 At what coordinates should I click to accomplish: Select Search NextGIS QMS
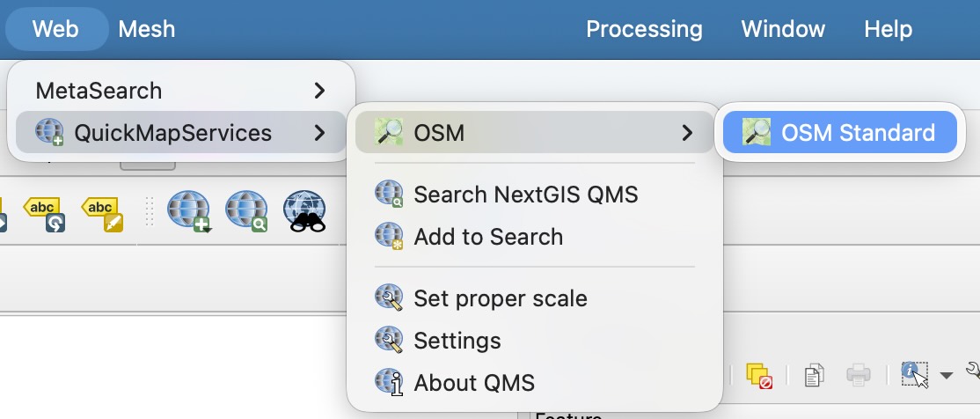tap(525, 194)
